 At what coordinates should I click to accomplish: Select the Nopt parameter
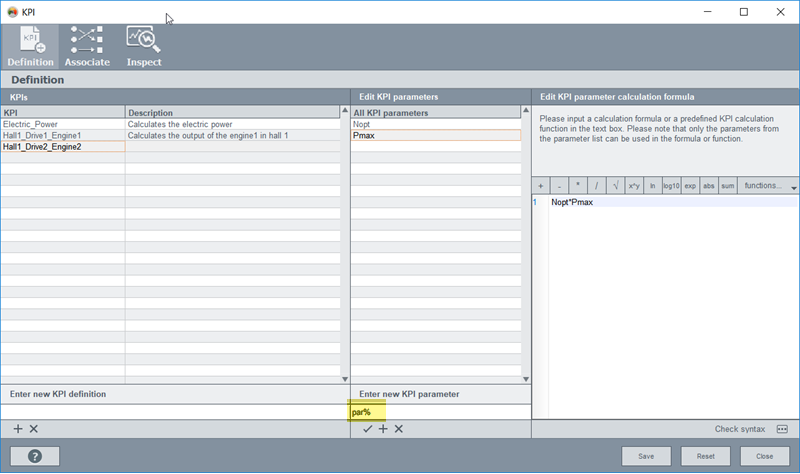tap(362, 124)
